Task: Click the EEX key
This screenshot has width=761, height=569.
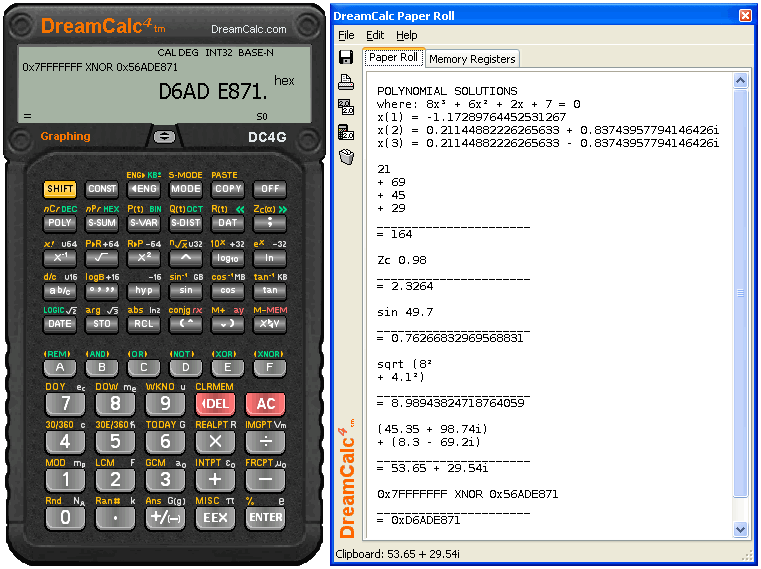Action: coord(215,518)
